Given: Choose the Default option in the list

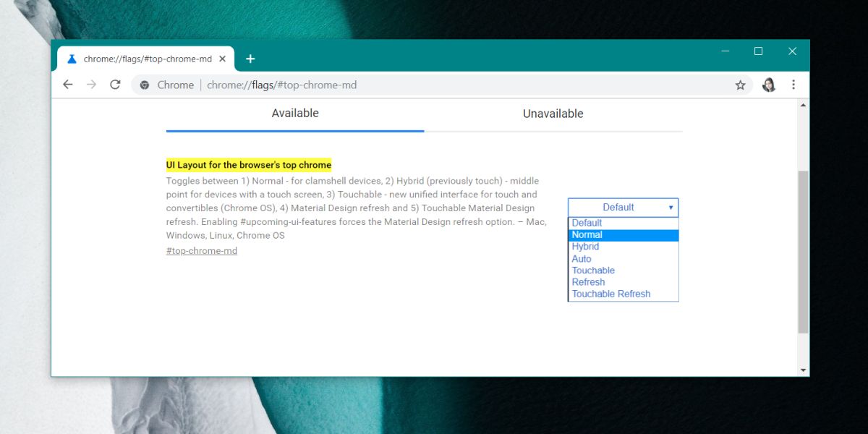Looking at the screenshot, I should [624, 223].
